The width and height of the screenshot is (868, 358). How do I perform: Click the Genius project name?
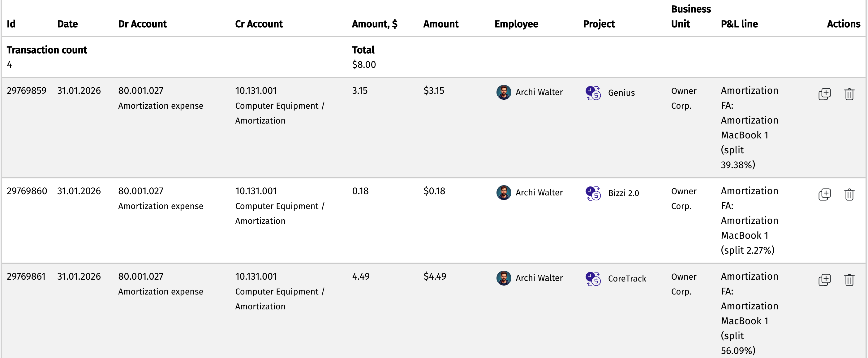(621, 93)
